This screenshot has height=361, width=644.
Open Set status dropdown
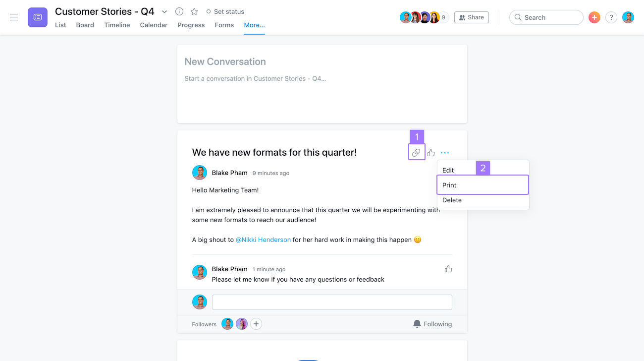click(x=225, y=11)
